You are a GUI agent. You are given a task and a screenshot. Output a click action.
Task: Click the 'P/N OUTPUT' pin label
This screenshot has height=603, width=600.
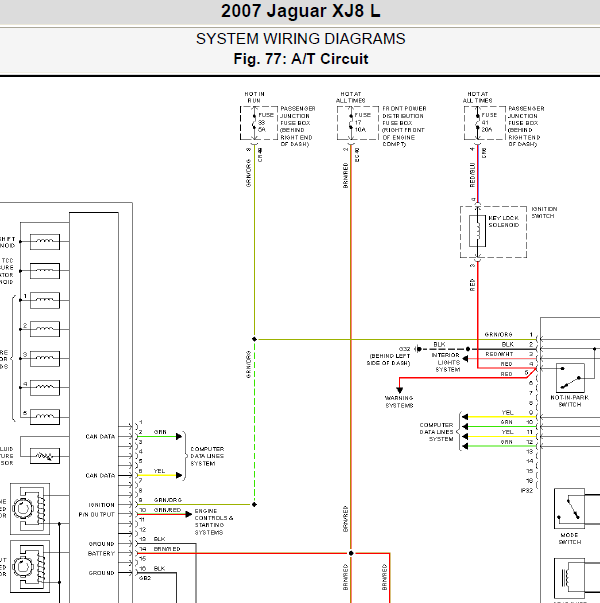tap(97, 515)
